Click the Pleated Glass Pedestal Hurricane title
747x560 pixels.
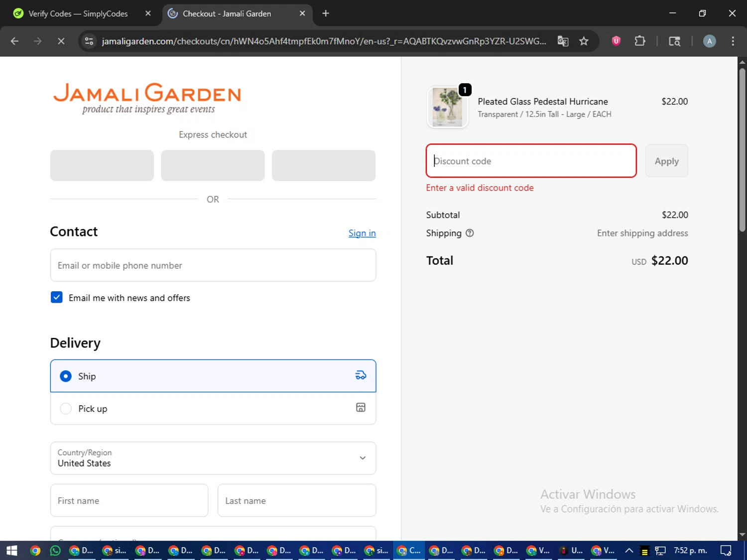[543, 102]
